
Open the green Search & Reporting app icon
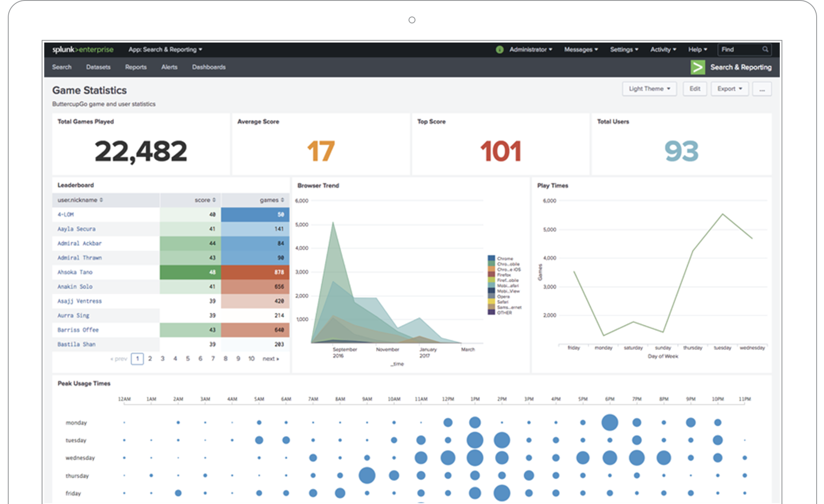[x=698, y=67]
